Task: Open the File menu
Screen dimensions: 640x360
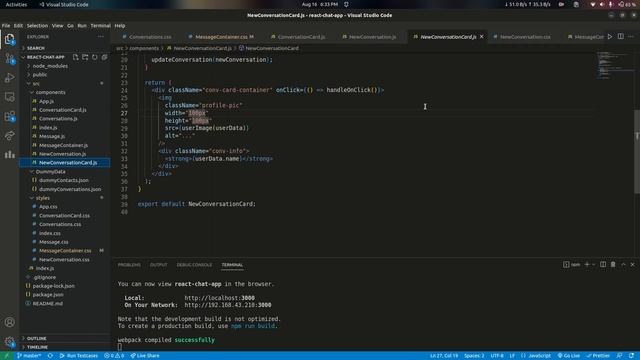Action: click(x=6, y=25)
